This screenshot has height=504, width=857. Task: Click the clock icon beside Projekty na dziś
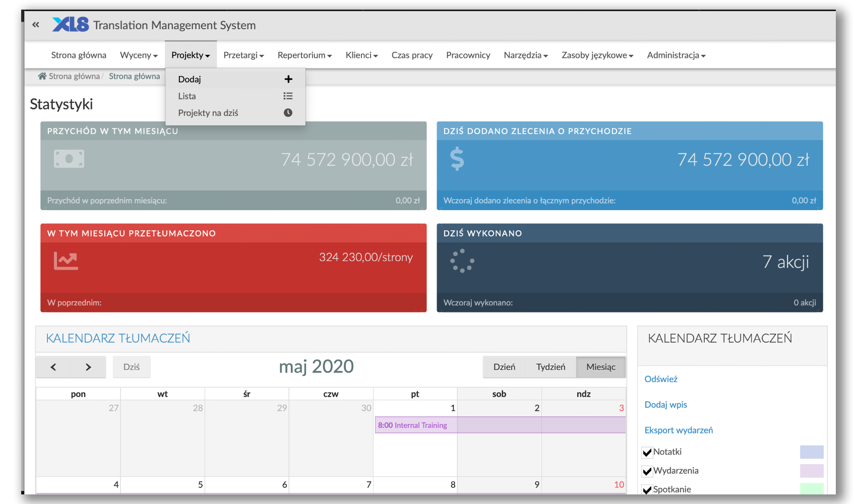[x=288, y=113]
